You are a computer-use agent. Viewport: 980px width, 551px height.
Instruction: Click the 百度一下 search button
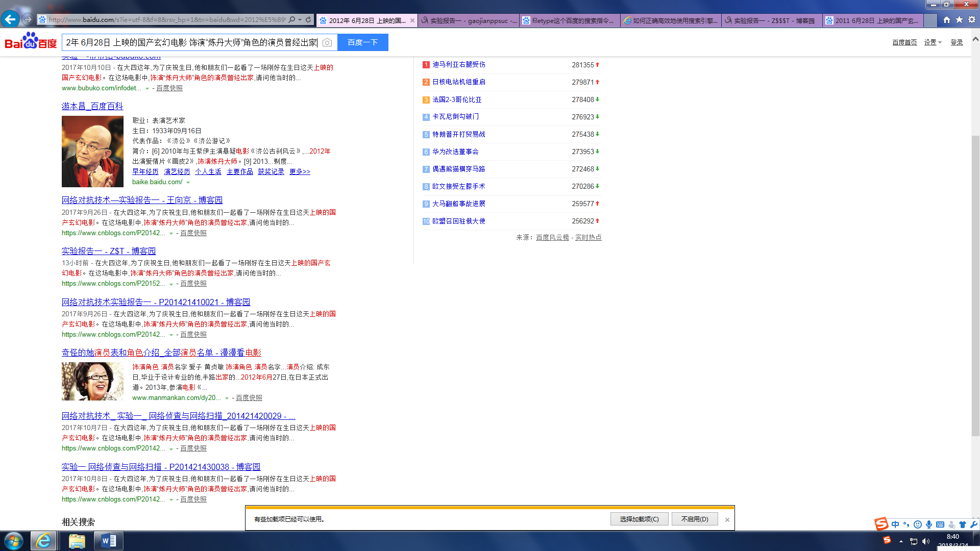coord(362,42)
